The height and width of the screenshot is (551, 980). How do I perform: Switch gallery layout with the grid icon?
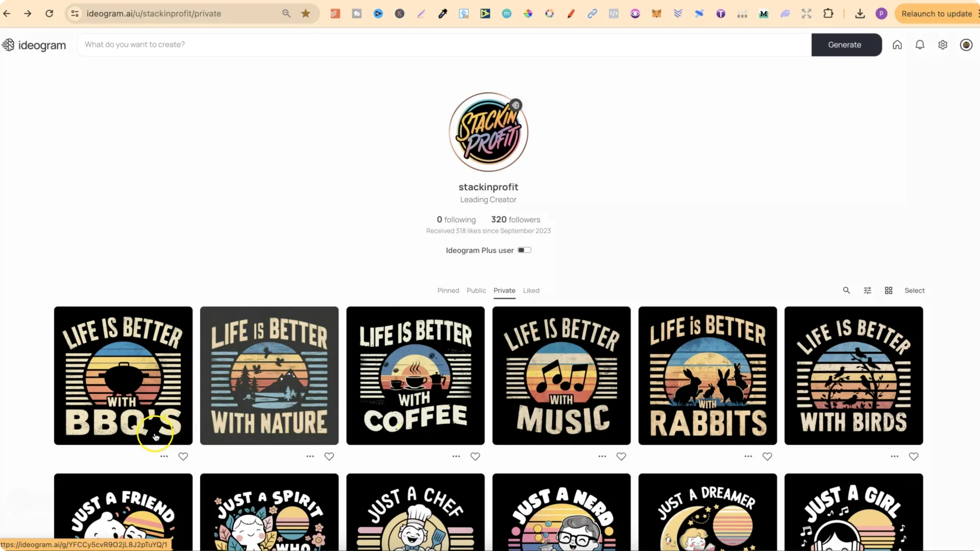tap(889, 290)
